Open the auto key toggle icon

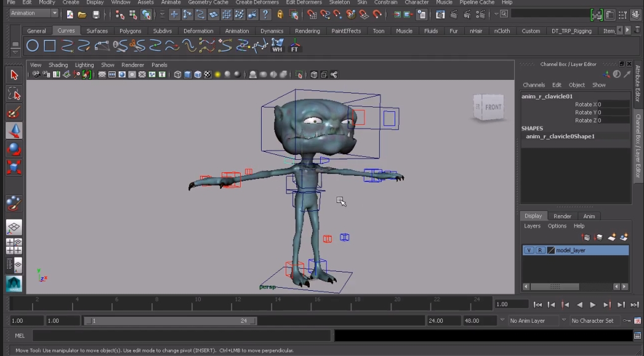click(627, 321)
